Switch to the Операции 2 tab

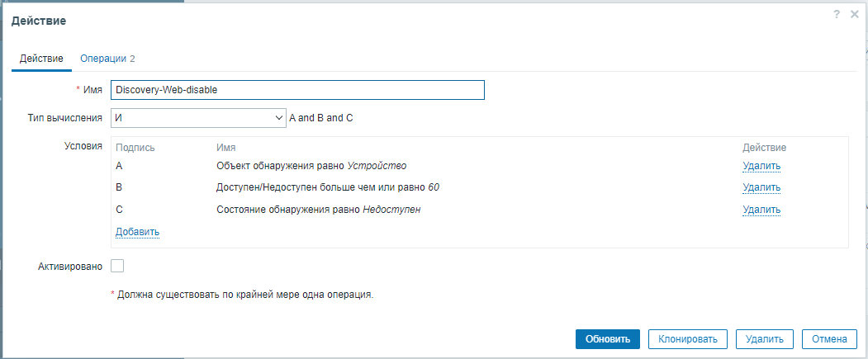click(x=107, y=59)
